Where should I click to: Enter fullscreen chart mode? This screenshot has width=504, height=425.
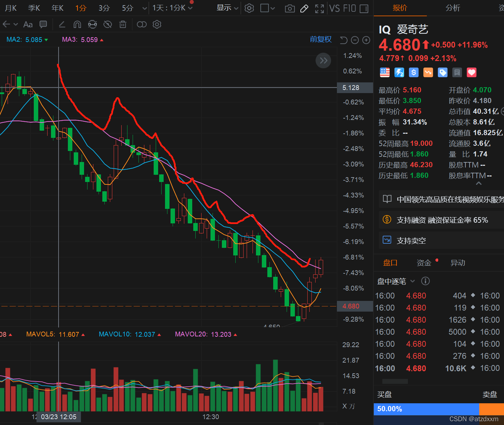[319, 9]
